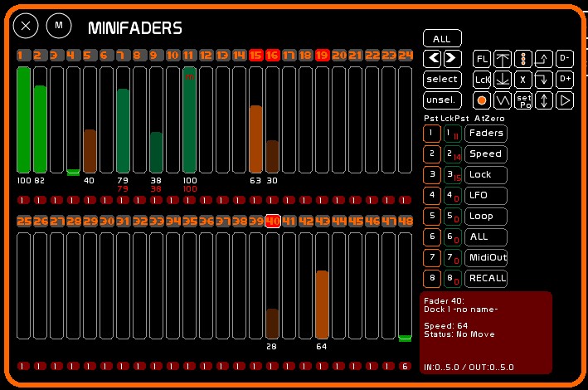Click the AtZero LFO button

click(486, 196)
